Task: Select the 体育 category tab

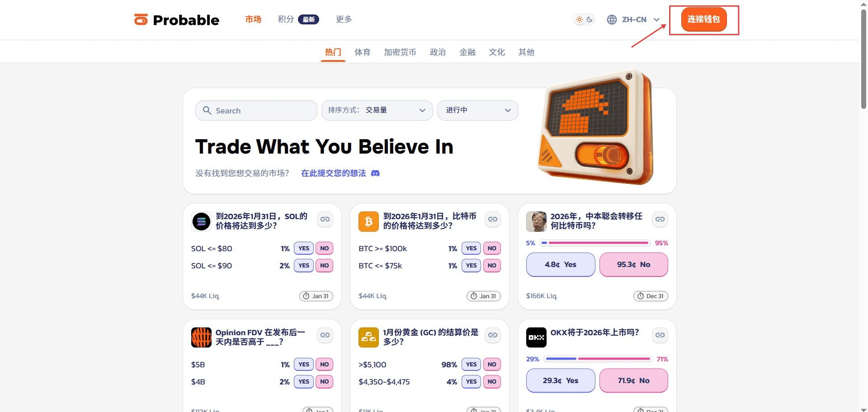Action: (363, 52)
